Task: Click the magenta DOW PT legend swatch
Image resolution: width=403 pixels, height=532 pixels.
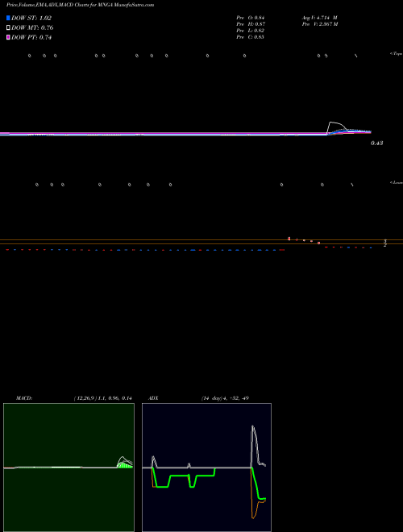Action: click(9, 37)
